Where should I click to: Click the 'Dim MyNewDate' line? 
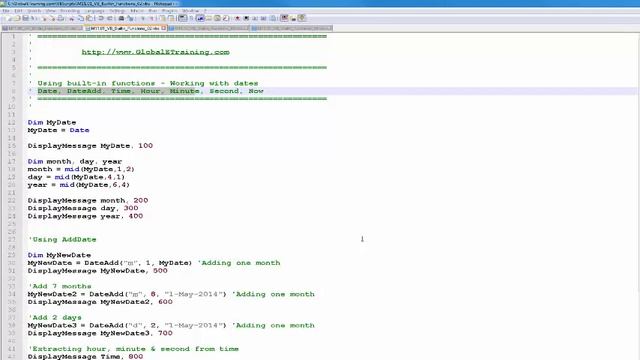point(59,255)
